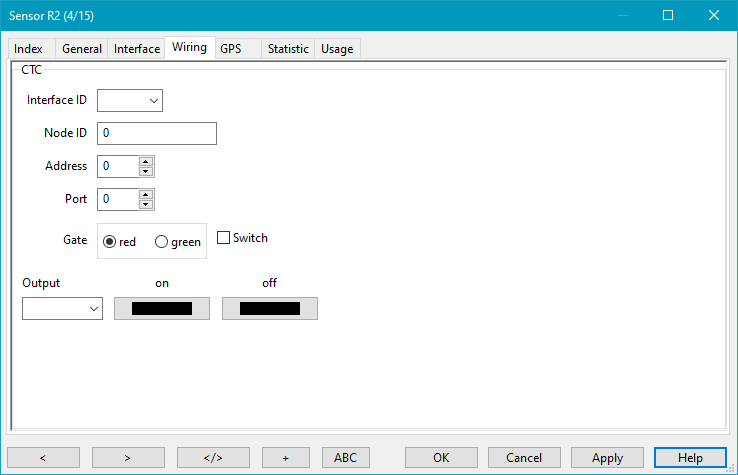Image resolution: width=738 pixels, height=475 pixels.
Task: Select the green Gate radio button
Action: 161,242
